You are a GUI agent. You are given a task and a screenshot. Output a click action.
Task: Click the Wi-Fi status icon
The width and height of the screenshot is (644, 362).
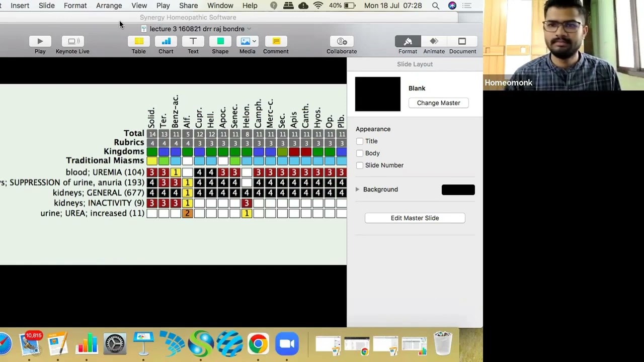(x=318, y=6)
